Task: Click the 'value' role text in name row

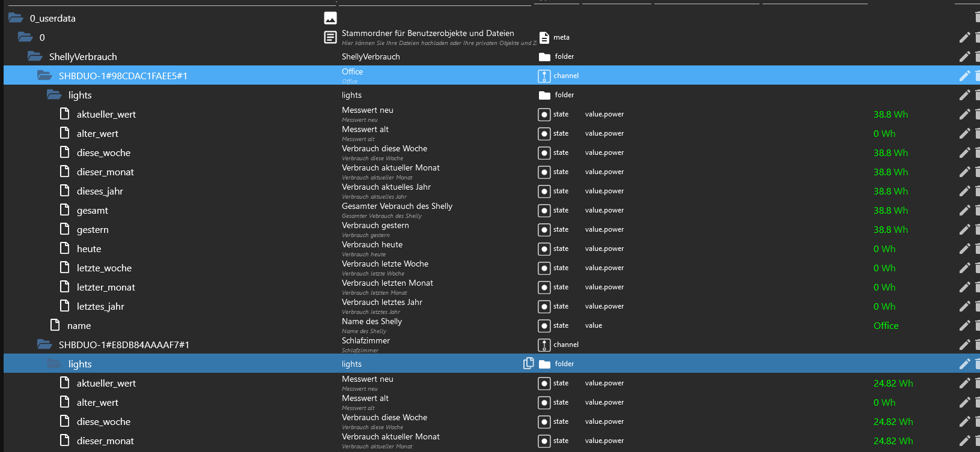Action: (594, 325)
